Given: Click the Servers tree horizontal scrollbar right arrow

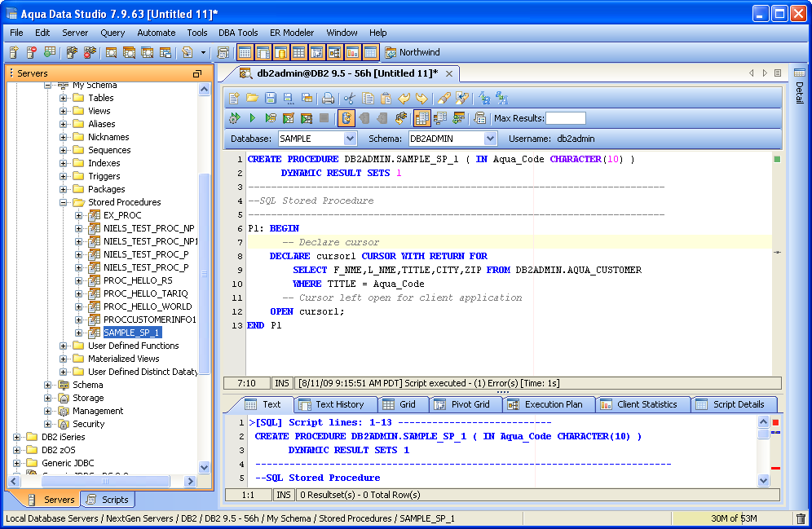Looking at the screenshot, I should click(x=190, y=482).
